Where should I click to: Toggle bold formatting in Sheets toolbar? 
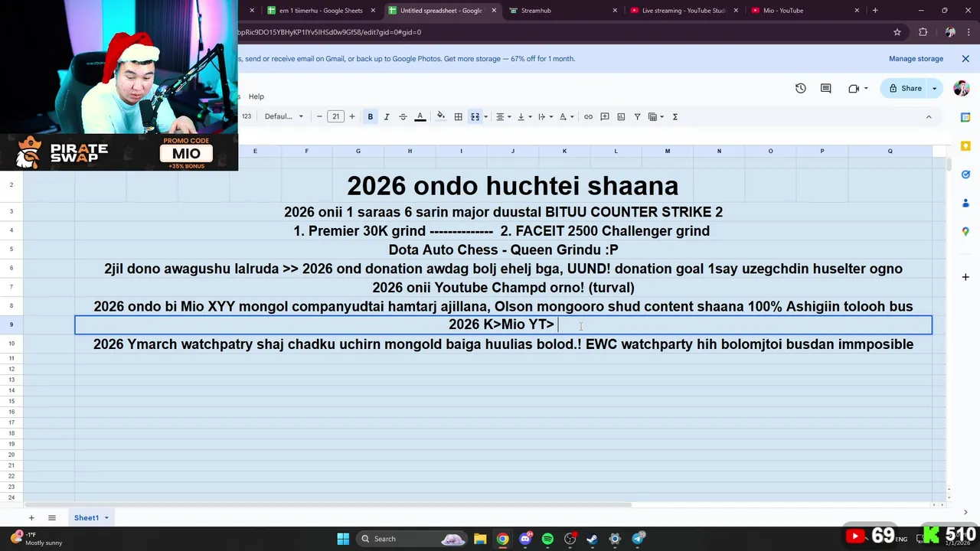point(370,117)
